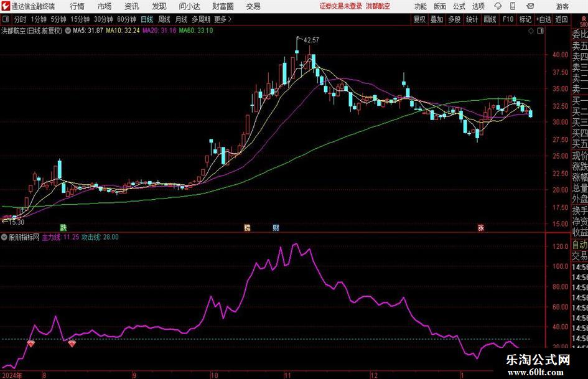Open the 资讯 menu
This screenshot has height=379, width=588.
(x=132, y=6)
